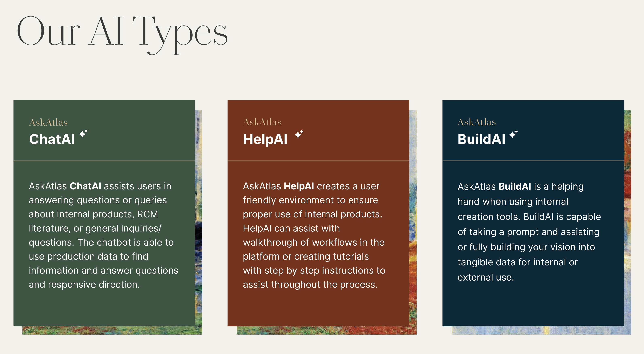This screenshot has width=644, height=354.
Task: Click the sparkle icon beside ChatAI
Action: pos(83,133)
